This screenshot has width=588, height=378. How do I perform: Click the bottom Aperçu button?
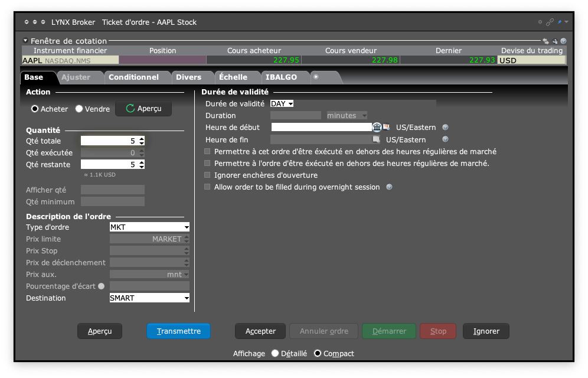tap(100, 331)
